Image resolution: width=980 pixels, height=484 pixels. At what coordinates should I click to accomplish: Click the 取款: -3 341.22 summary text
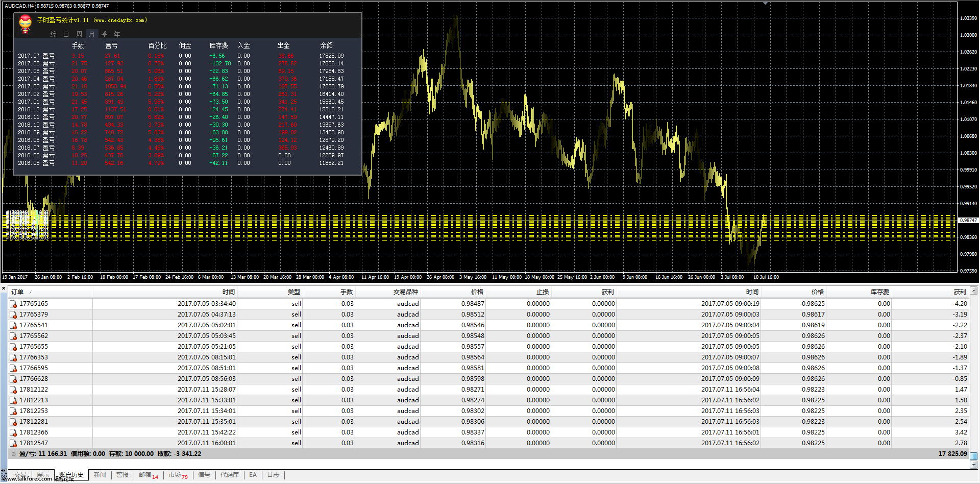tap(179, 454)
